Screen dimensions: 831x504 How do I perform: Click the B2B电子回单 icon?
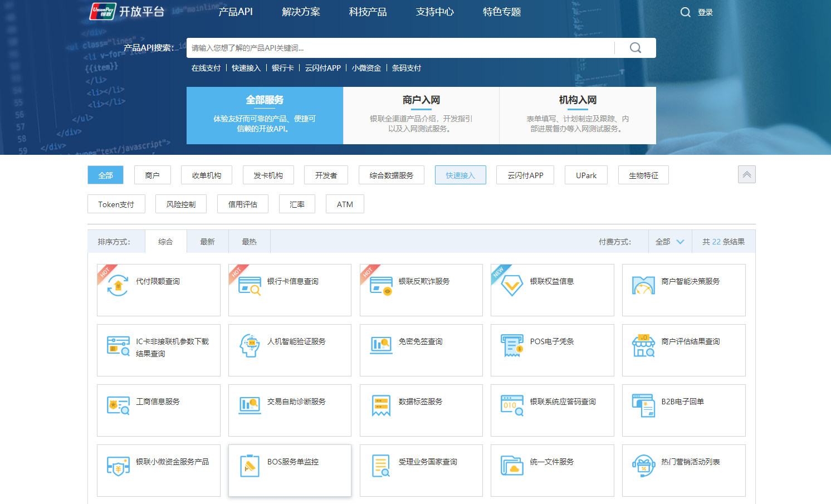(643, 406)
